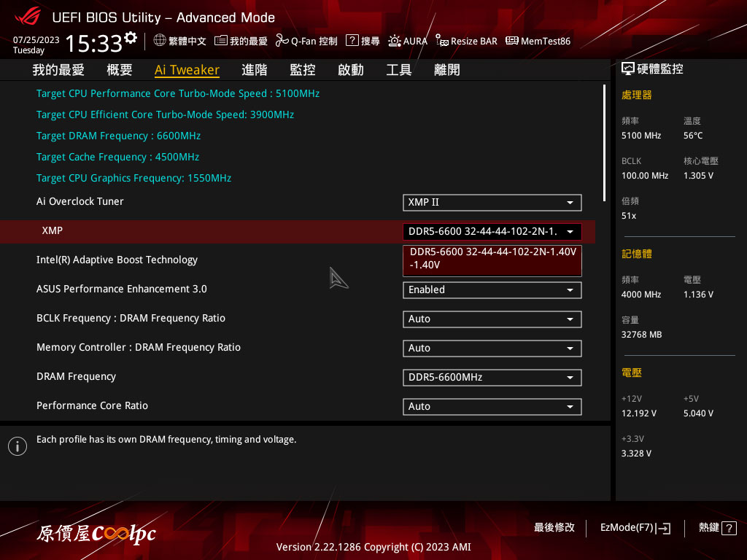Launch MemTest86 from toolbar
The image size is (747, 560).
click(x=538, y=41)
